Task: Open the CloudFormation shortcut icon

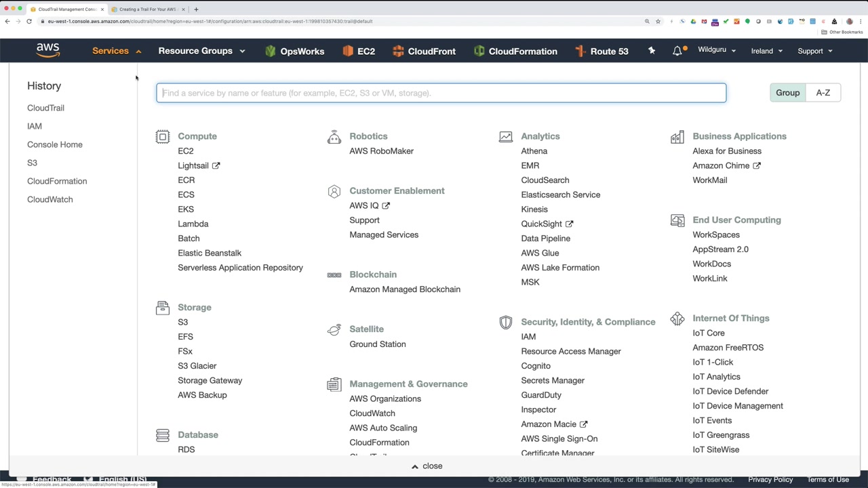Action: coord(479,51)
